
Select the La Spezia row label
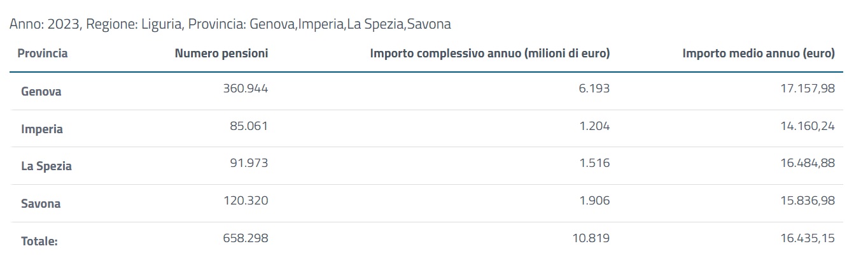[46, 166]
